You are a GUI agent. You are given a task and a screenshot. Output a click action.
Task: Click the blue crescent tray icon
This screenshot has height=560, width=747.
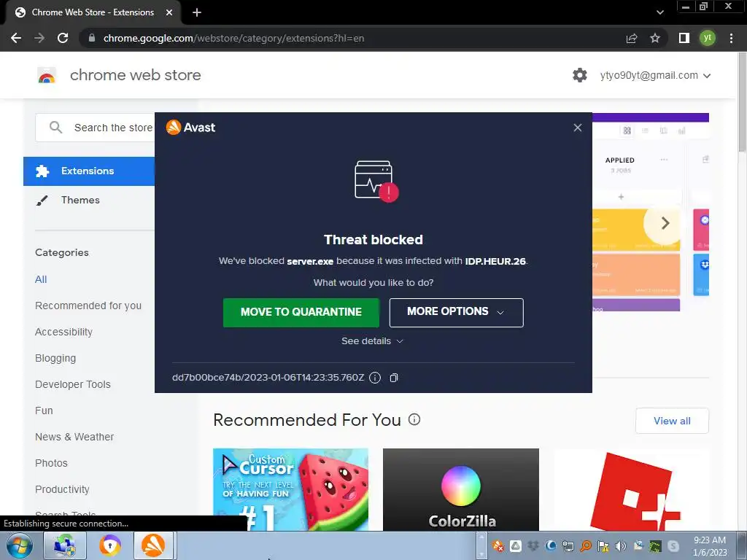tap(551, 546)
